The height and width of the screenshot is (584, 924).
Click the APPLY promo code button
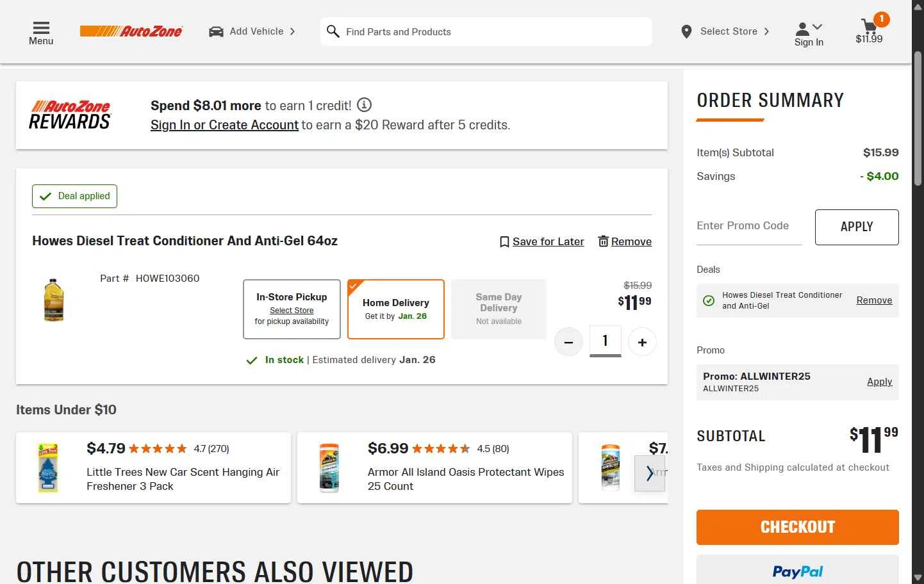coord(857,227)
